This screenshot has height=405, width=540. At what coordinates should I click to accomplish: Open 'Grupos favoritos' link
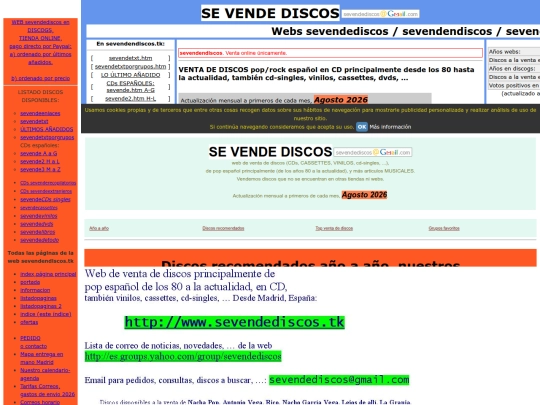coord(444,228)
